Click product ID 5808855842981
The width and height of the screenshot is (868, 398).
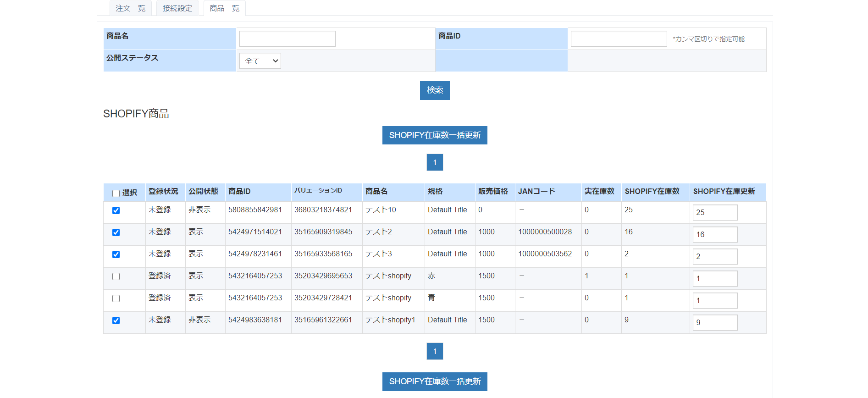[255, 210]
